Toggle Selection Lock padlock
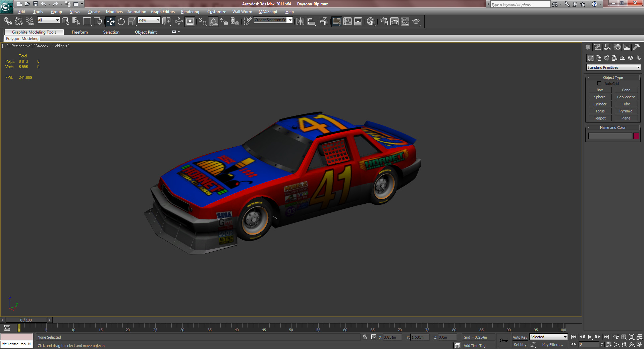Image resolution: width=644 pixels, height=349 pixels. (x=365, y=337)
